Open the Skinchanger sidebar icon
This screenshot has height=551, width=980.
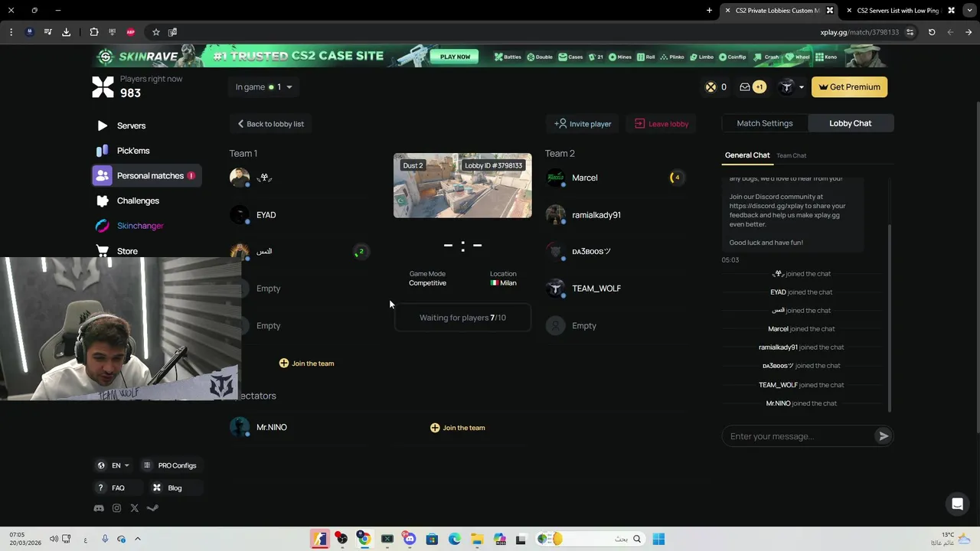(x=103, y=226)
